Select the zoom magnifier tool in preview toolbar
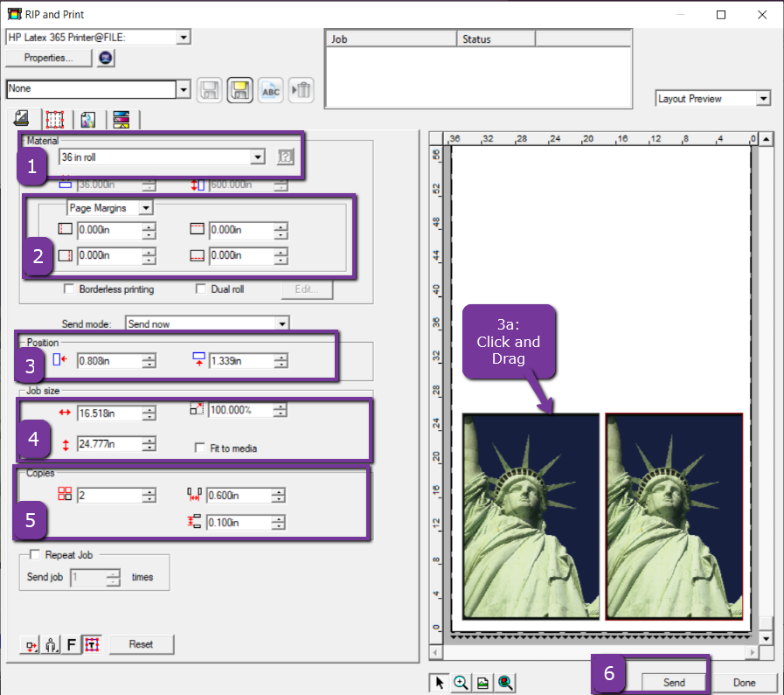The height and width of the screenshot is (695, 784). 461,682
